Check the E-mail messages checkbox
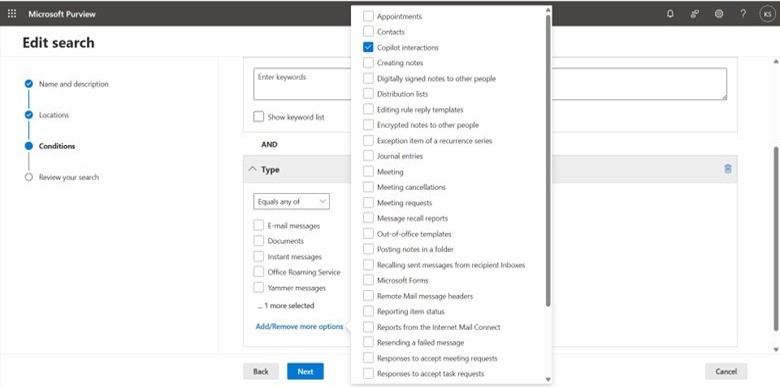This screenshot has height=387, width=780. [x=258, y=225]
